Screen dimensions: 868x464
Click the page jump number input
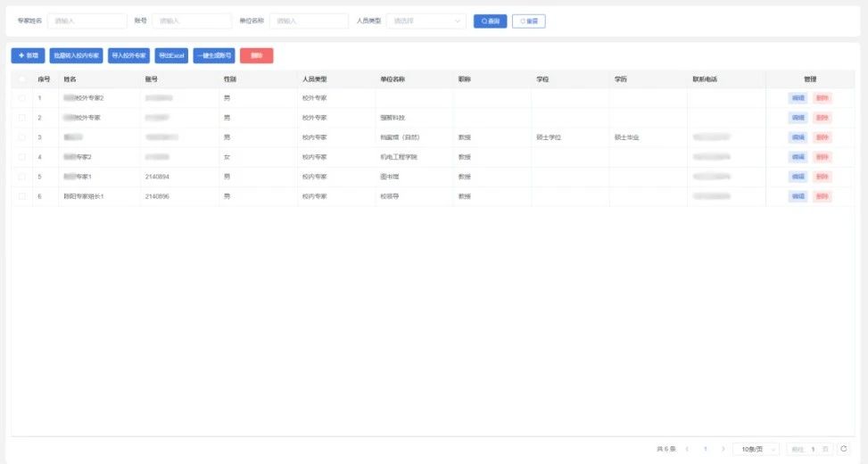pos(813,449)
